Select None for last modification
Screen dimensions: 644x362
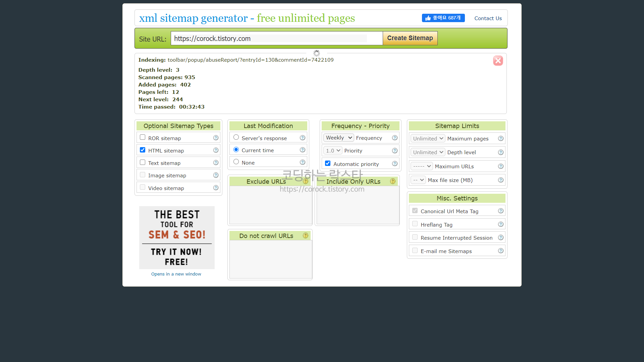(x=236, y=162)
